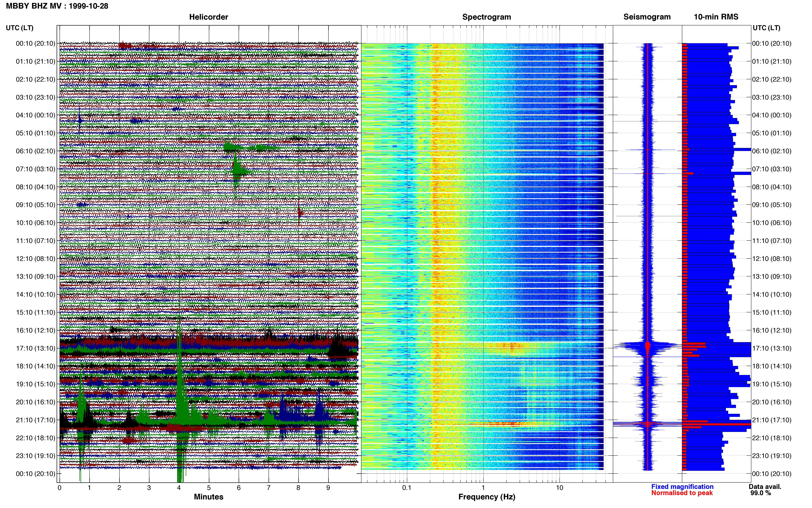The width and height of the screenshot is (812, 508).
Task: Select the Seismogram panel heading
Action: 647,17
